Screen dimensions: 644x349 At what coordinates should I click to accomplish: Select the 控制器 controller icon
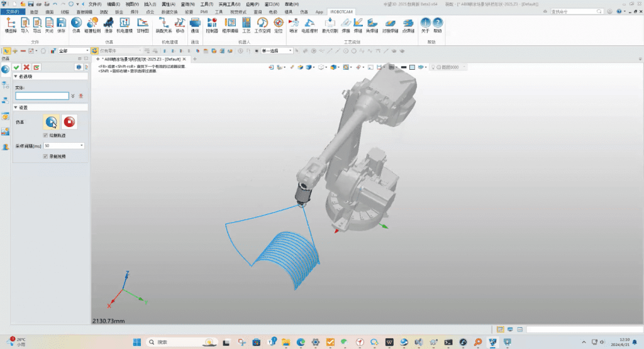tap(211, 24)
